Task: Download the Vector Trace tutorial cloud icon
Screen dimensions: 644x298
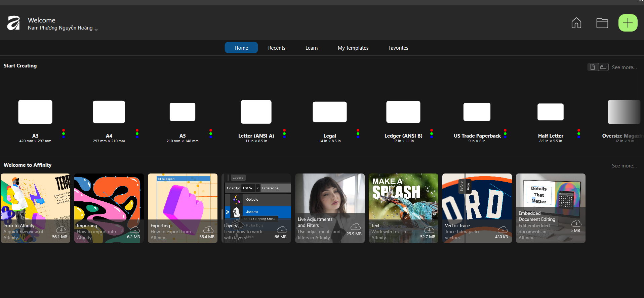Action: coord(502,230)
